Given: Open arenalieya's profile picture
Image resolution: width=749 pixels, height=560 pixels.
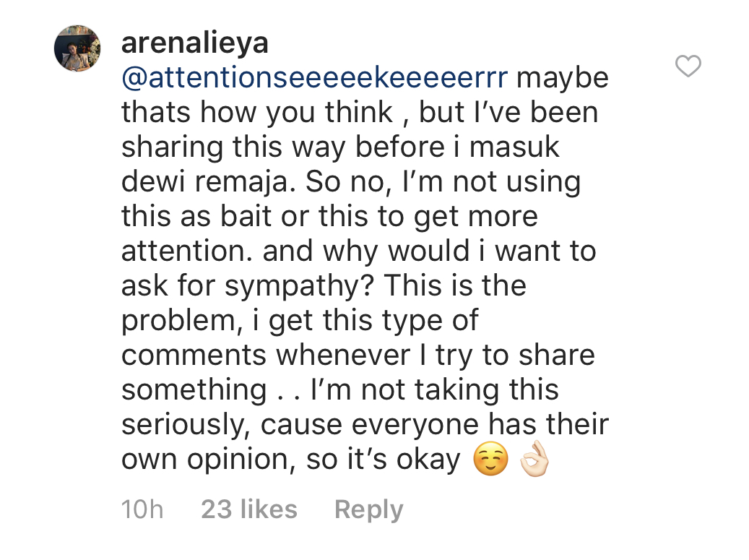Looking at the screenshot, I should (x=77, y=48).
